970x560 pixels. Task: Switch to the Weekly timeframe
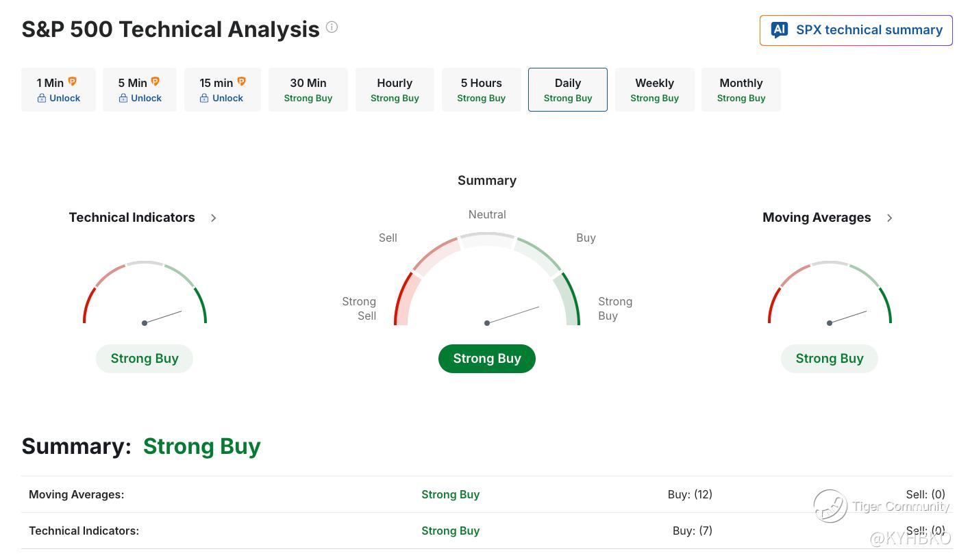tap(654, 90)
